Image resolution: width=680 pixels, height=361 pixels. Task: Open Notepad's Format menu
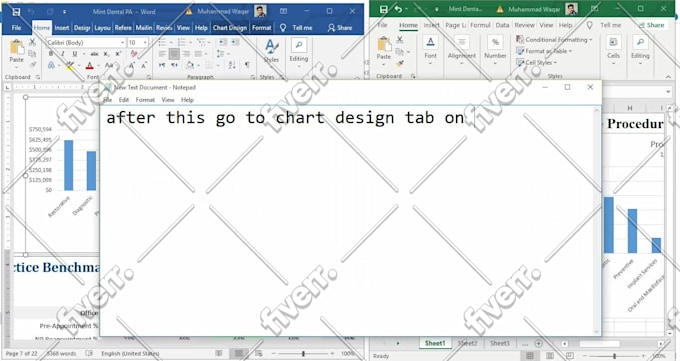tap(145, 100)
